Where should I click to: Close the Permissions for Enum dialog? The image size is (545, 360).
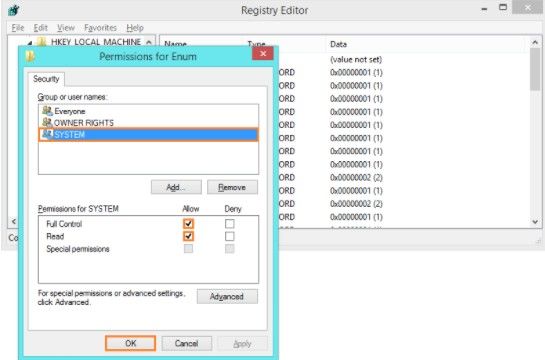tap(263, 54)
